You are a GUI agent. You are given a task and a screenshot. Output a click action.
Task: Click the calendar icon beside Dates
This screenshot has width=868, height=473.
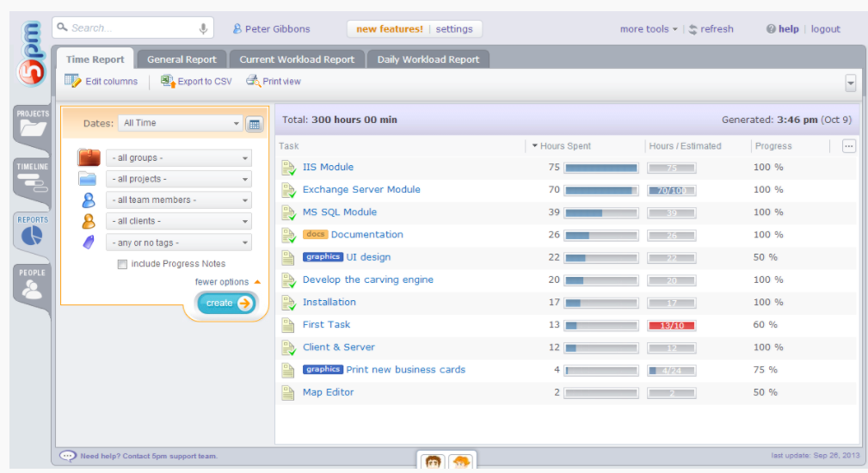tap(254, 124)
